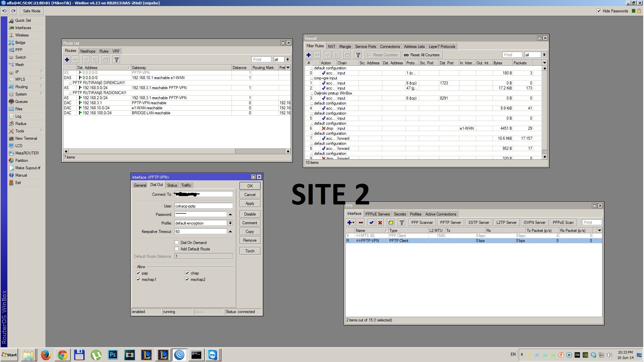644x362 pixels.
Task: Click the PPTP Server button
Action: pos(450,223)
